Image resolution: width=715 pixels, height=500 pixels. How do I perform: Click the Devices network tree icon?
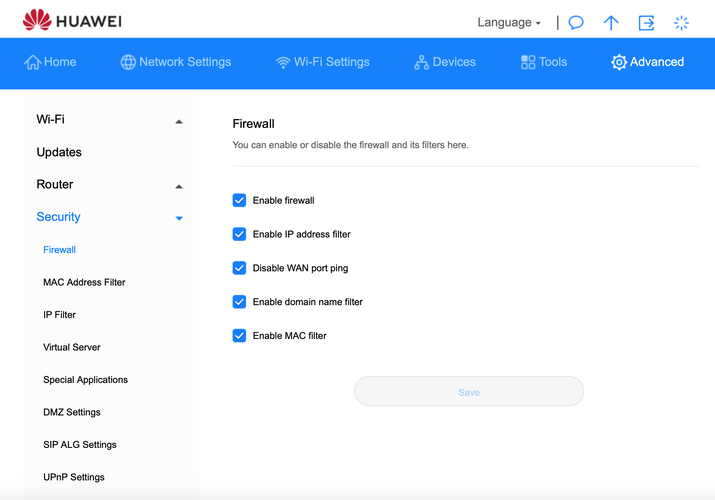(x=421, y=62)
